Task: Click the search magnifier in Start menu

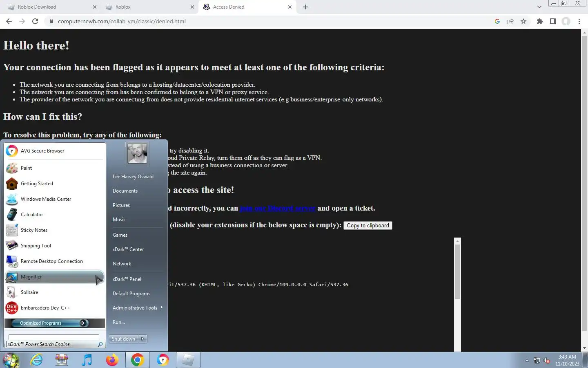Action: tap(100, 344)
